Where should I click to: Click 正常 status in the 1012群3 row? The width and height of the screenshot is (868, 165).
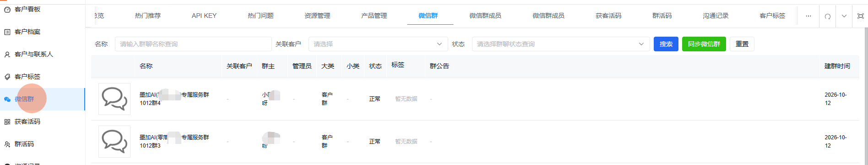[374, 141]
